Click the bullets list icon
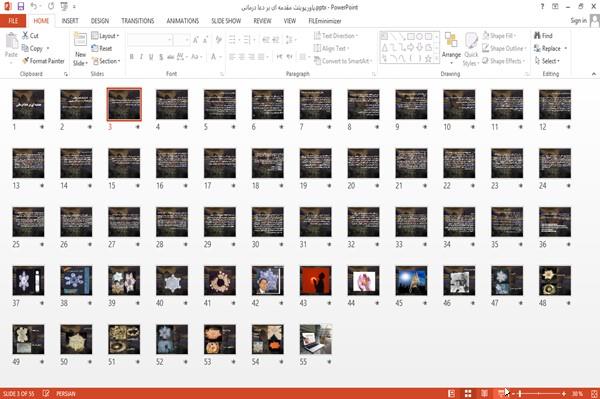The image size is (600, 399). tap(232, 40)
